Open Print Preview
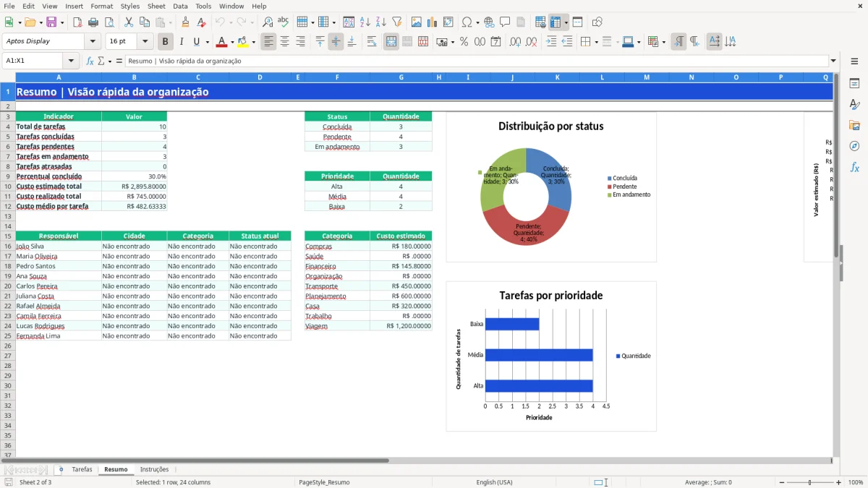This screenshot has height=488, width=868. click(x=109, y=22)
